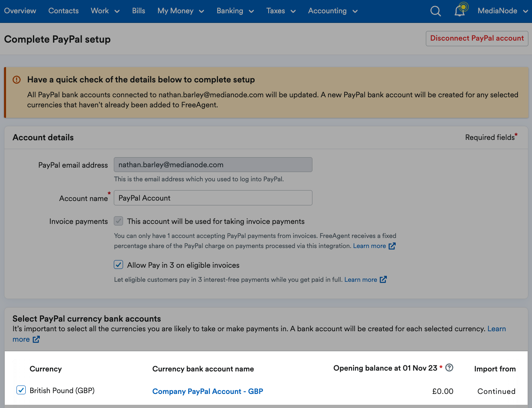
Task: Click the external link icon after invoice payments Learn more
Action: click(x=392, y=246)
